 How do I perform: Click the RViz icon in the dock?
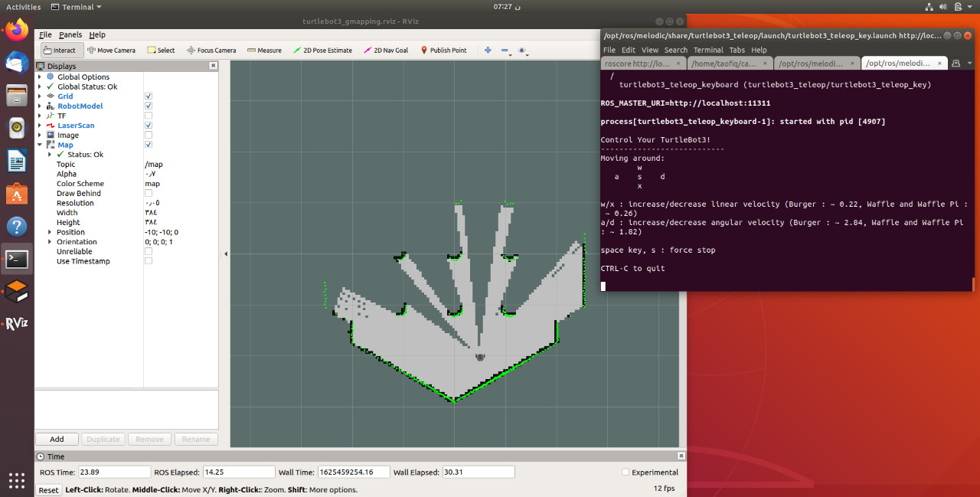point(17,323)
